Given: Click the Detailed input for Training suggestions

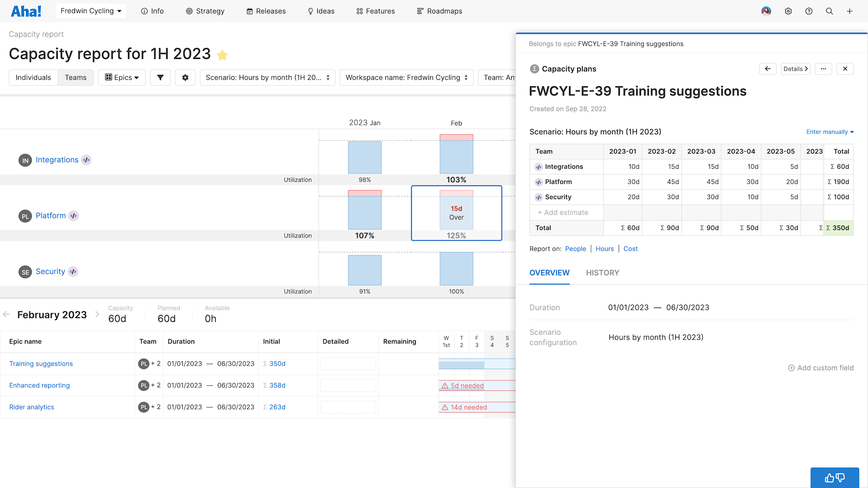Looking at the screenshot, I should tap(348, 364).
